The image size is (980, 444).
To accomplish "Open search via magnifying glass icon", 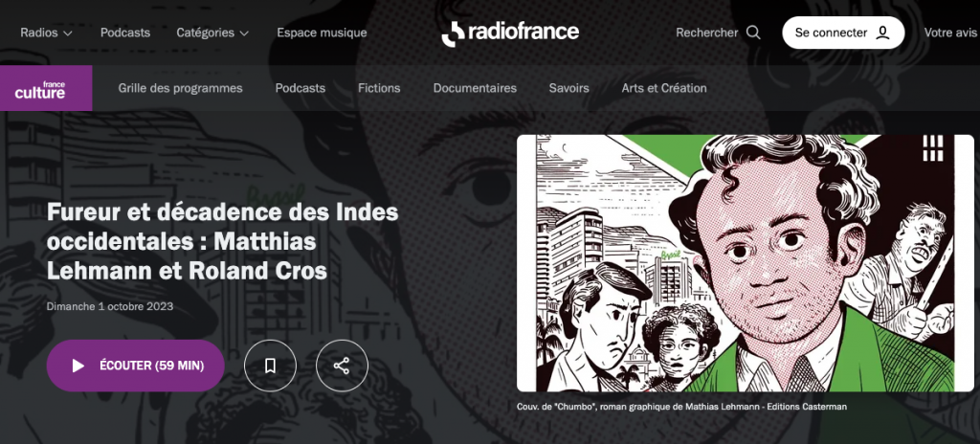I will point(753,33).
